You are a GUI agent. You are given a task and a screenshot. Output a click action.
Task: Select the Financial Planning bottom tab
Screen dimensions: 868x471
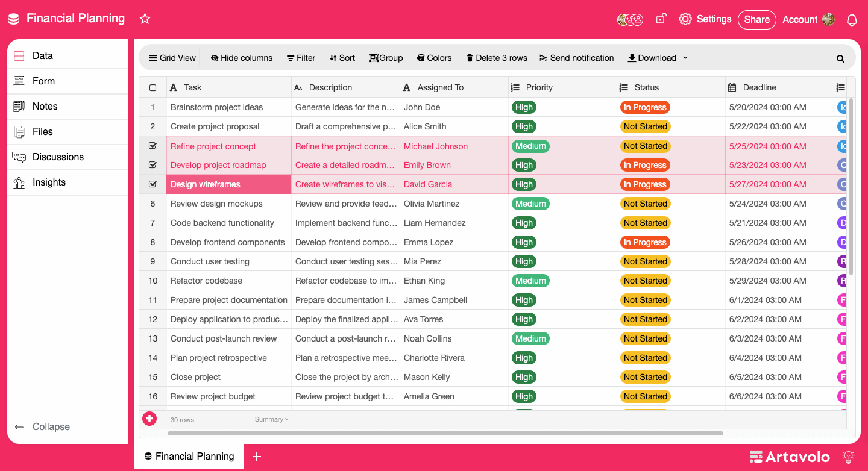click(x=189, y=456)
